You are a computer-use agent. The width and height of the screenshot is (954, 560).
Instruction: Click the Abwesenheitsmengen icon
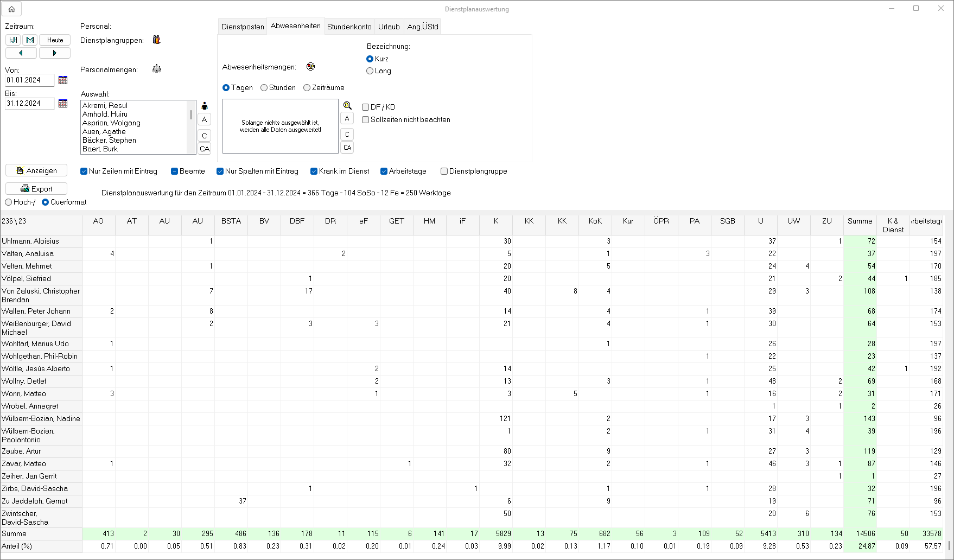tap(310, 67)
